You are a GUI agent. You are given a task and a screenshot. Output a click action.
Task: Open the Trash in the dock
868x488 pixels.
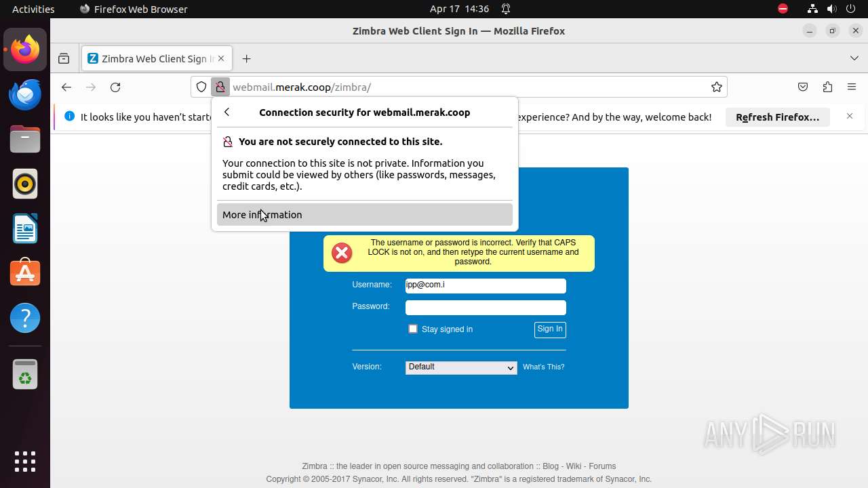pyautogui.click(x=25, y=374)
